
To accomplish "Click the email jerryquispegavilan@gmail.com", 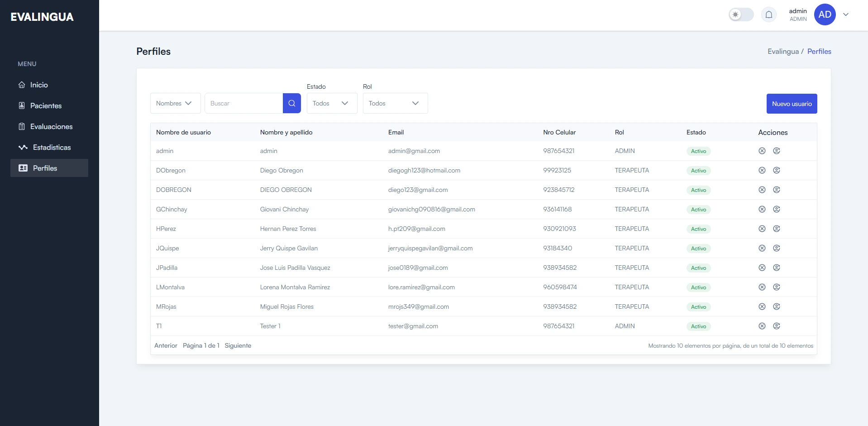I will coord(430,248).
